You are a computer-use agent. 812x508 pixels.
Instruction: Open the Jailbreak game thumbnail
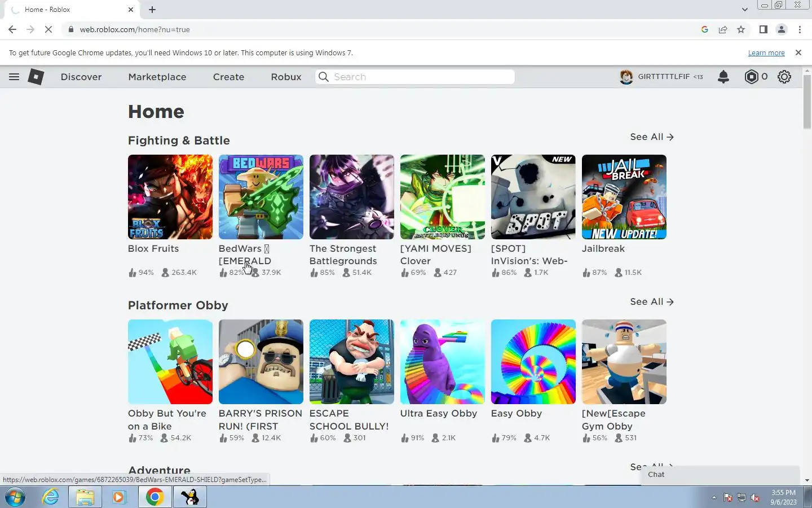pos(624,197)
